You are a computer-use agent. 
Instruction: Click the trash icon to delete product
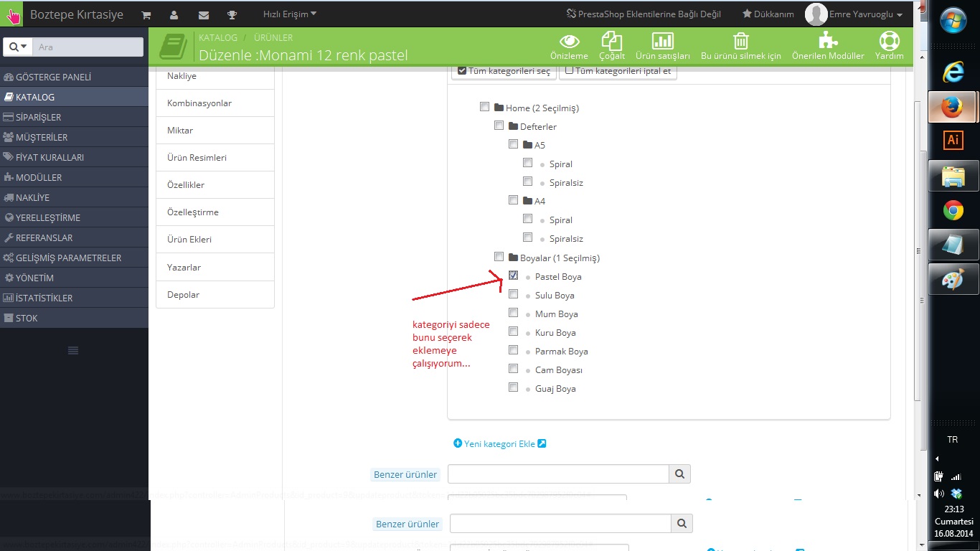tap(741, 41)
